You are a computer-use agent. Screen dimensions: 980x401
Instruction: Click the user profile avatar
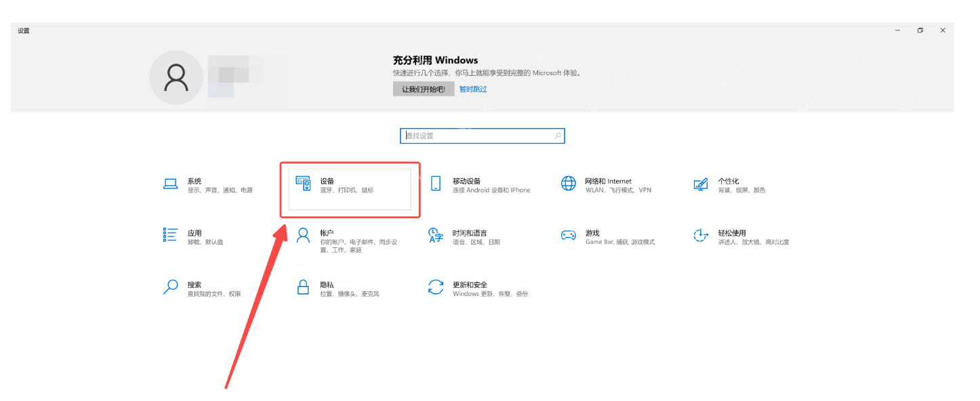click(x=176, y=77)
